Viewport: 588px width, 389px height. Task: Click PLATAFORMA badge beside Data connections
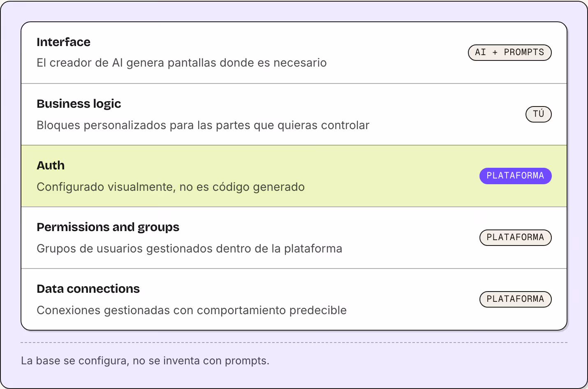coord(515,299)
